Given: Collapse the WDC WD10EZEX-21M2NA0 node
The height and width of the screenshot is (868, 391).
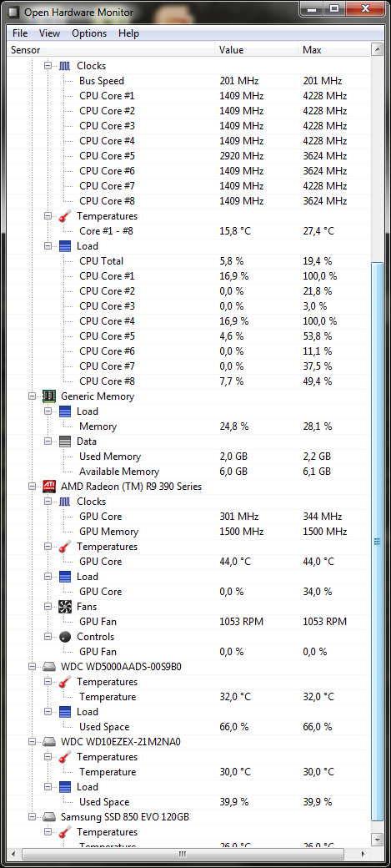Looking at the screenshot, I should [32, 742].
